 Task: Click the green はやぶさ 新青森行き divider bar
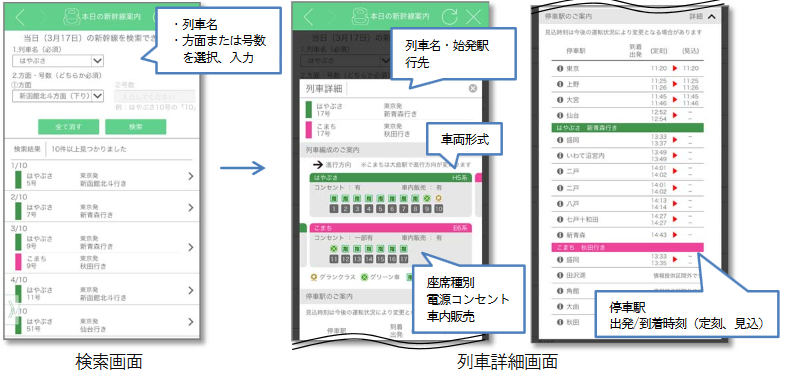(x=628, y=127)
